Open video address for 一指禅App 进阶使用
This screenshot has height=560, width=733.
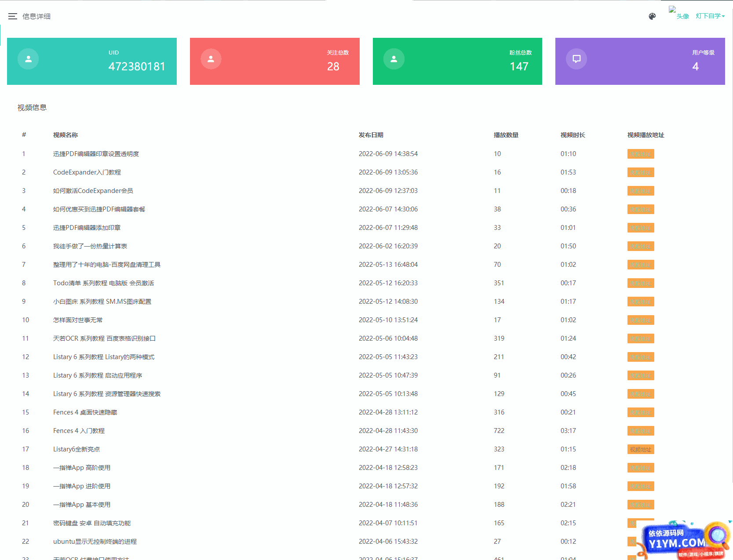click(641, 486)
